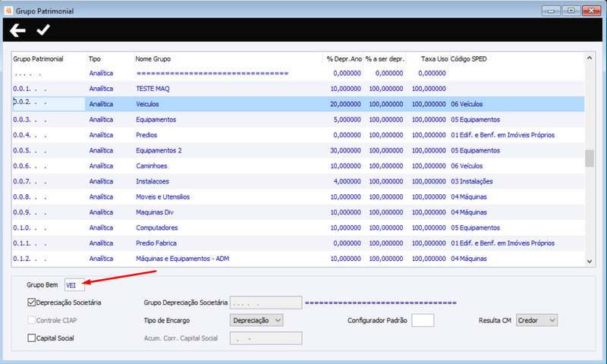Click the confirm checkmark icon

pyautogui.click(x=43, y=30)
